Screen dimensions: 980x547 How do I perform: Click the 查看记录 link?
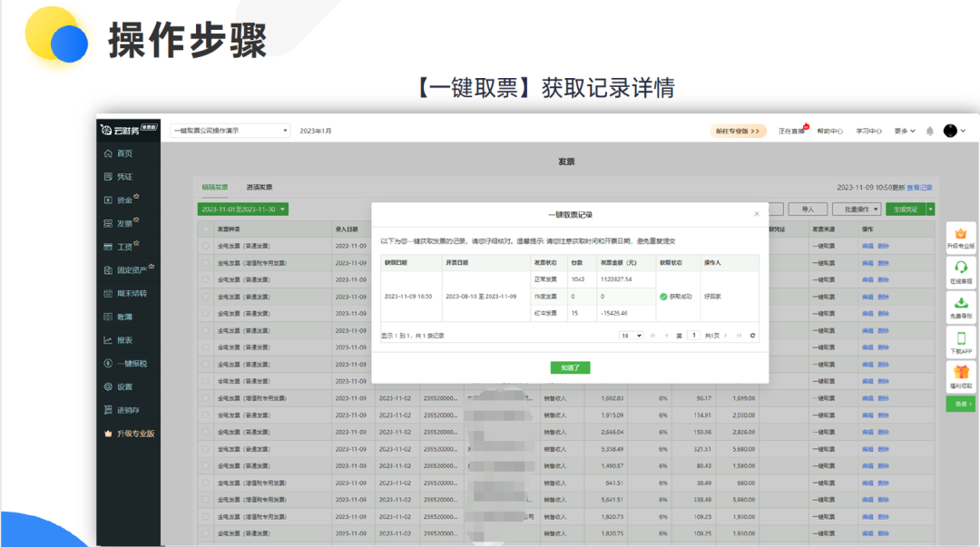[x=919, y=188]
